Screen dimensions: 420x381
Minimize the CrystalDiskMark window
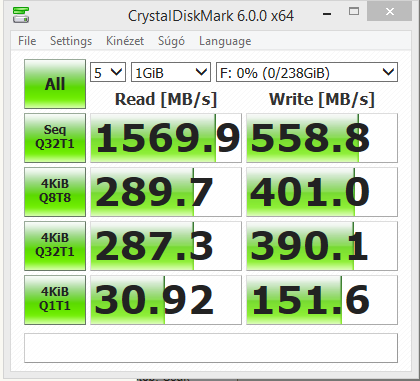[327, 13]
